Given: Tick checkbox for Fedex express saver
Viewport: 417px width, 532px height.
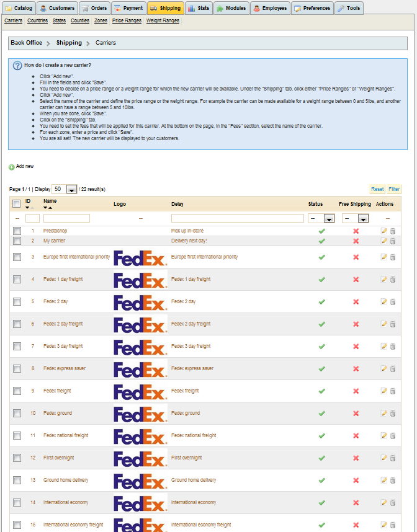Looking at the screenshot, I should pyautogui.click(x=17, y=368).
